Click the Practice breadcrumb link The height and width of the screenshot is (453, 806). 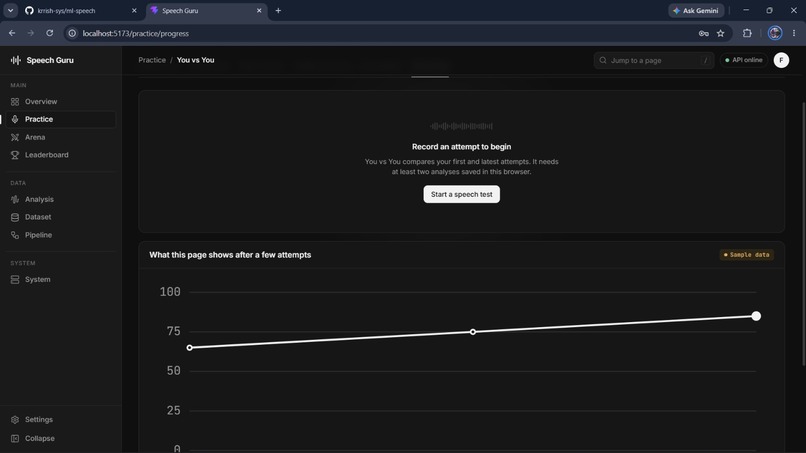[x=152, y=60]
